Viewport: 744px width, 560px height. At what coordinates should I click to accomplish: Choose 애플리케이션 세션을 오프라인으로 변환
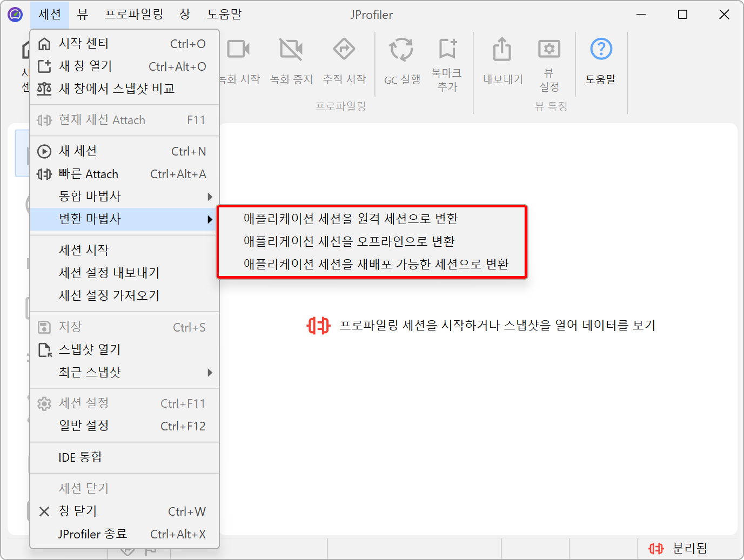coord(349,241)
